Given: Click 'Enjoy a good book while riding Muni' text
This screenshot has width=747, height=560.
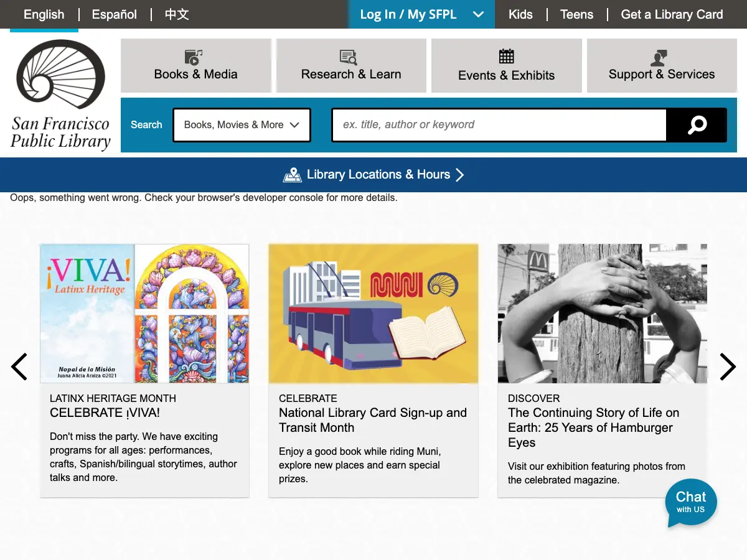Looking at the screenshot, I should pos(360,465).
